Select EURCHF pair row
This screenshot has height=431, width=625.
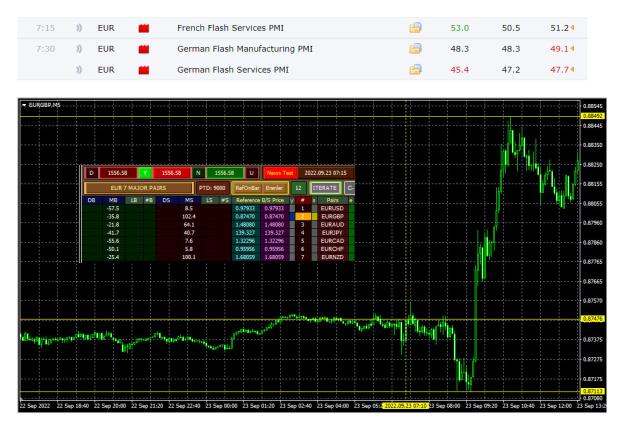[x=332, y=249]
